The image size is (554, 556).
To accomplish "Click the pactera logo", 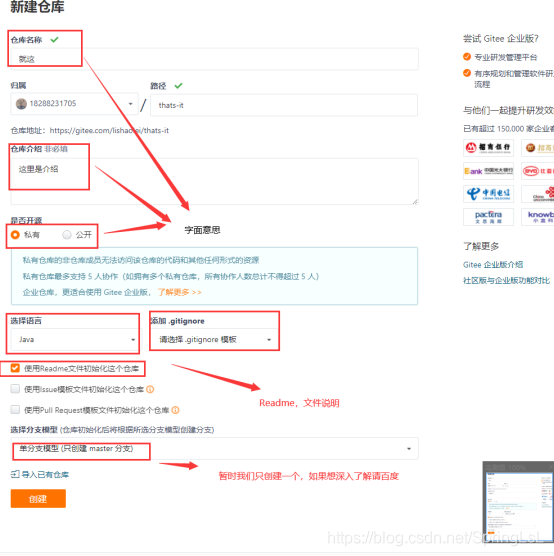I will point(488,217).
